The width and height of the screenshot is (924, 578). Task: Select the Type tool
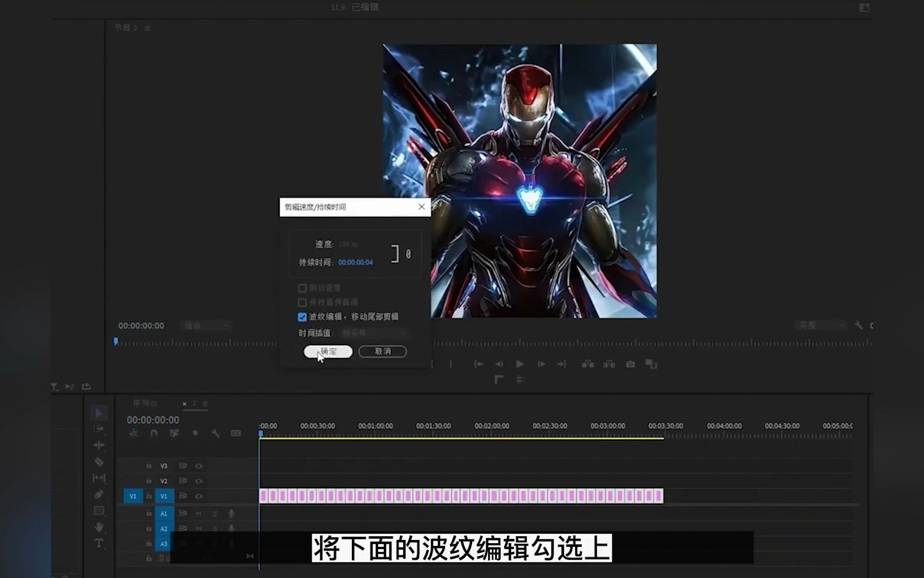(99, 543)
